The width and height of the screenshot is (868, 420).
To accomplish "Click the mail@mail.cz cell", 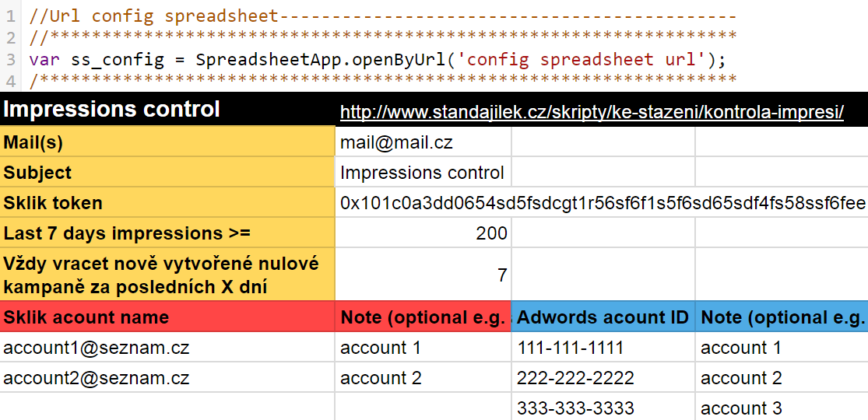I will (x=396, y=142).
